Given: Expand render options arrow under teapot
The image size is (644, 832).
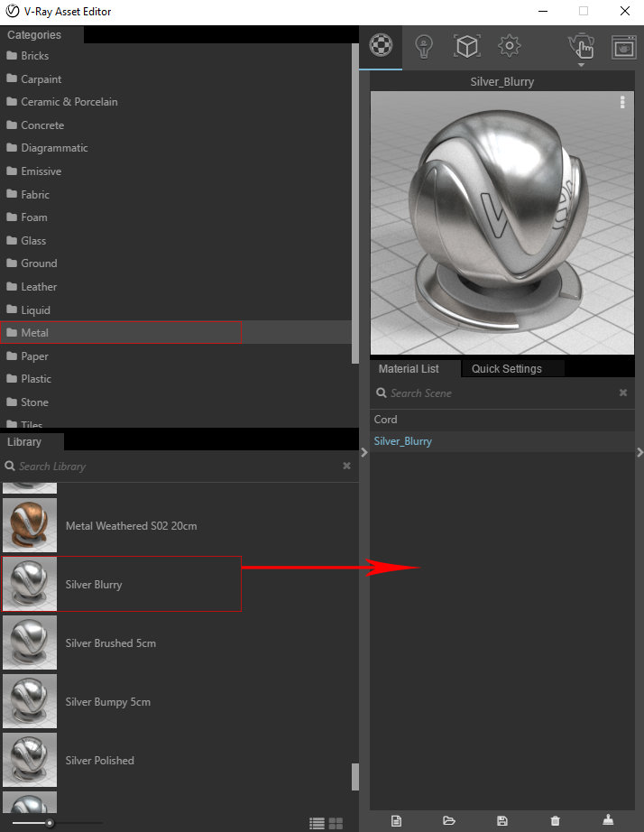Looking at the screenshot, I should 581,65.
